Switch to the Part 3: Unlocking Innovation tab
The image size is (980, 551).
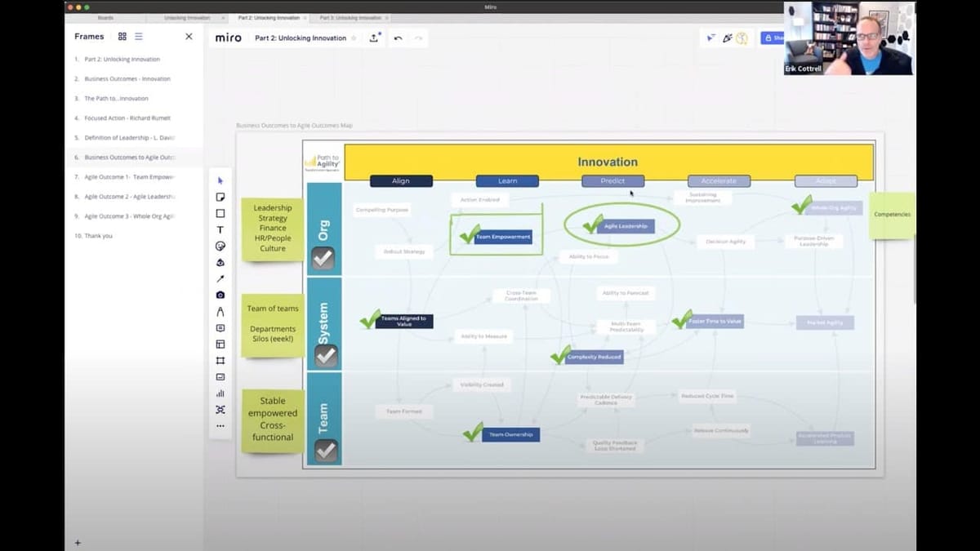347,16
